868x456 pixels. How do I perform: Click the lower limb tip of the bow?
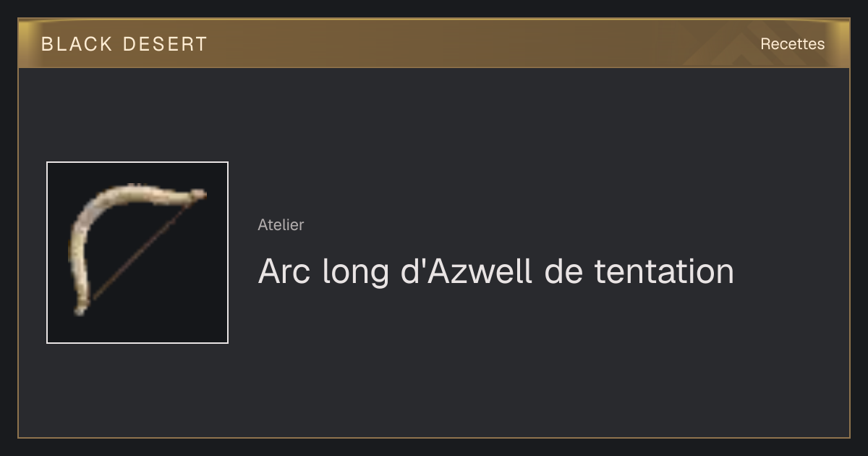click(80, 308)
